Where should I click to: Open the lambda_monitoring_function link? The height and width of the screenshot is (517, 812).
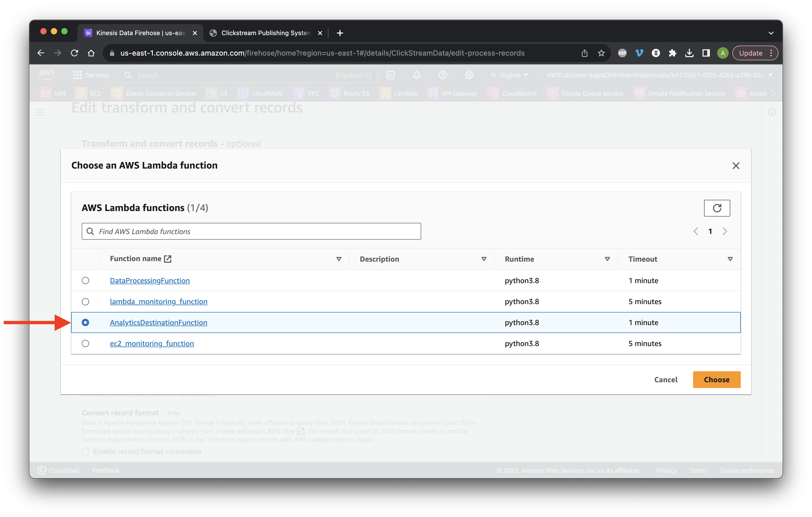point(158,302)
